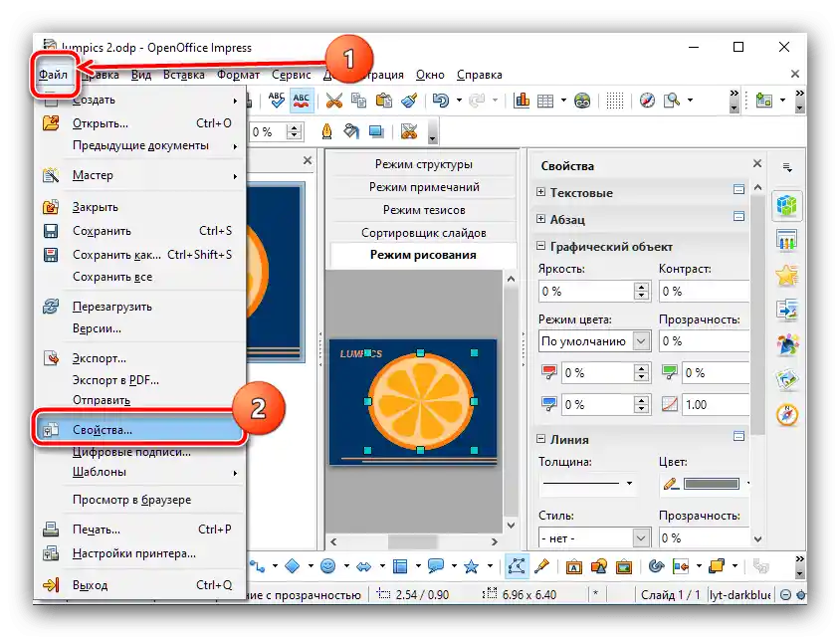
Task: Toggle the display grid dotted icon
Action: tap(614, 101)
